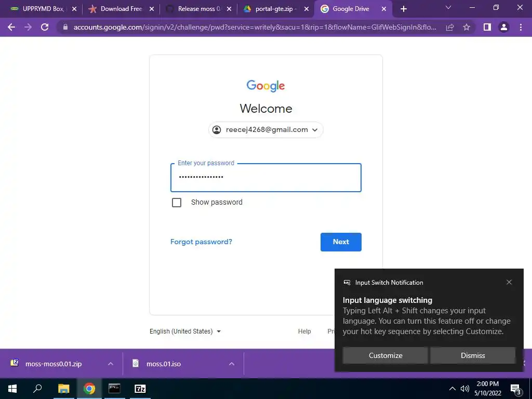
Task: Open Windows taskbar search
Action: tap(37, 389)
